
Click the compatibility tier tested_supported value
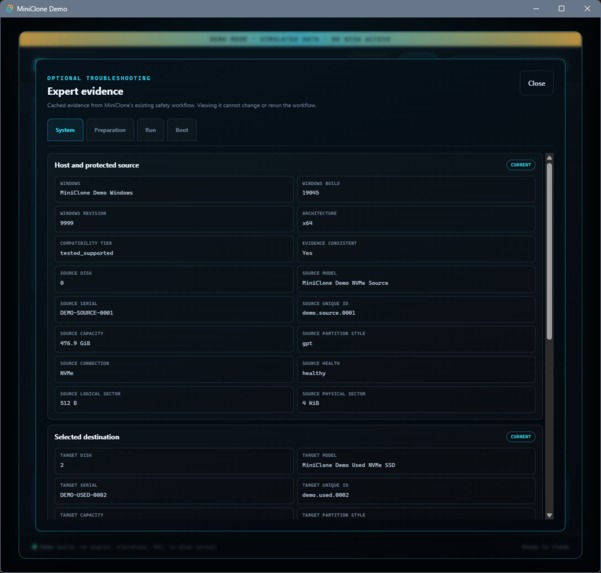[87, 253]
